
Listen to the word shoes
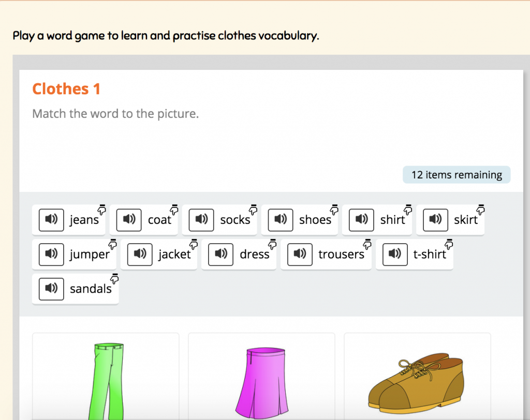tap(281, 220)
